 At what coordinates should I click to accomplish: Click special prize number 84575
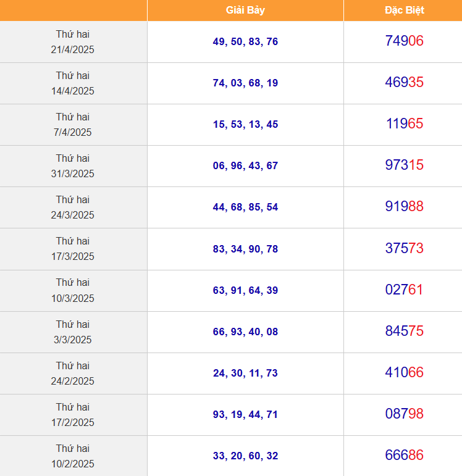click(x=404, y=332)
